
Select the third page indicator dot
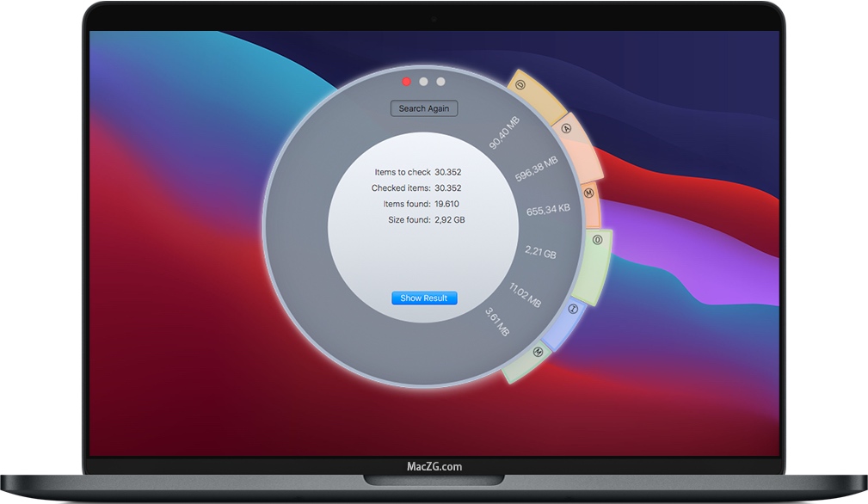(440, 83)
